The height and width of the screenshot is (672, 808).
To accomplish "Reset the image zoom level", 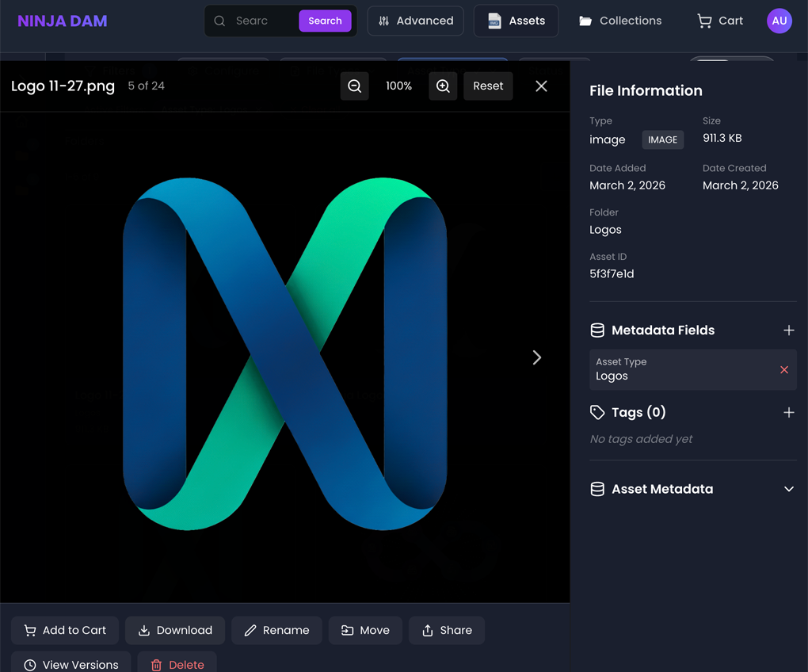I will point(488,86).
